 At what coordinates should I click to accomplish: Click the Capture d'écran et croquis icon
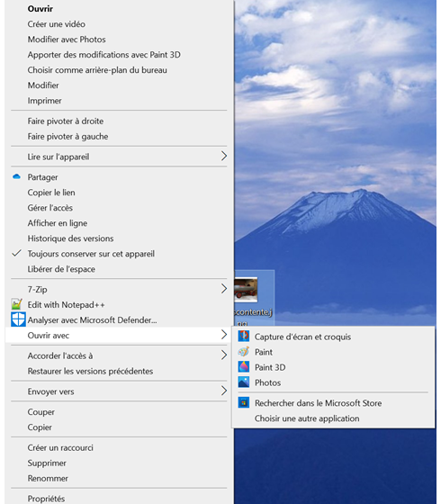coord(244,336)
